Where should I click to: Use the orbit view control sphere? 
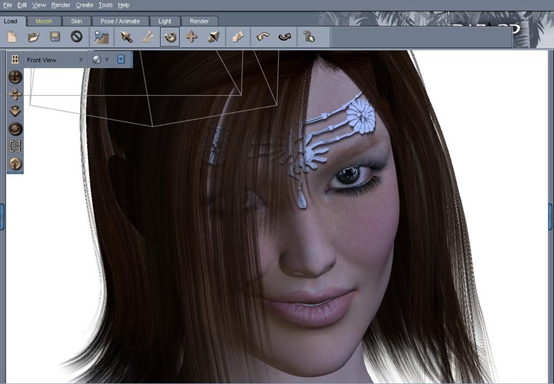[15, 77]
